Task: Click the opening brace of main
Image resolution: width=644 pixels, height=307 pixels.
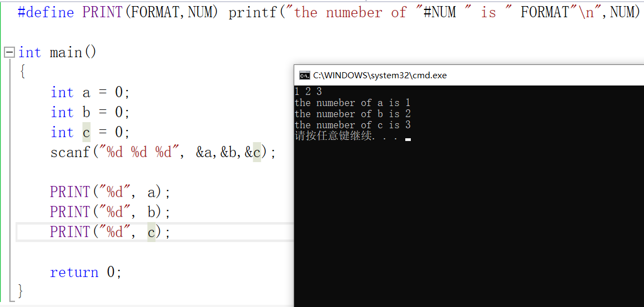Action: pos(22,72)
